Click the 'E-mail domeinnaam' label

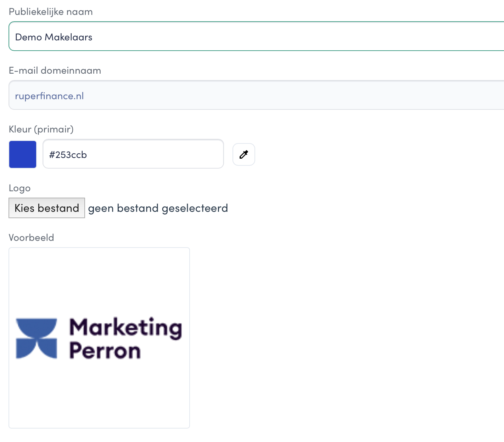click(x=55, y=70)
